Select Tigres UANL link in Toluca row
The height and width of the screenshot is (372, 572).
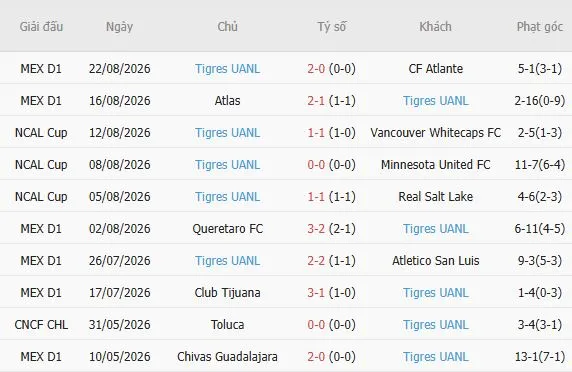click(x=436, y=325)
